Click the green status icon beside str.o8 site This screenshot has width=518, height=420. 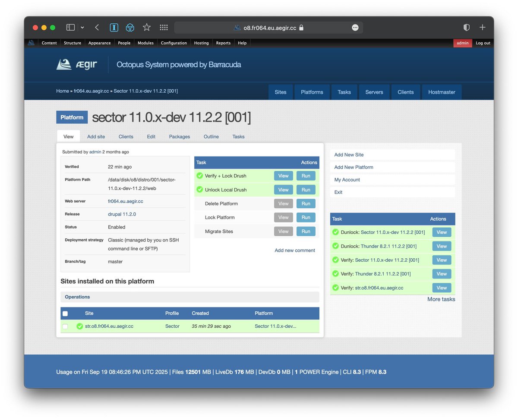(x=80, y=326)
